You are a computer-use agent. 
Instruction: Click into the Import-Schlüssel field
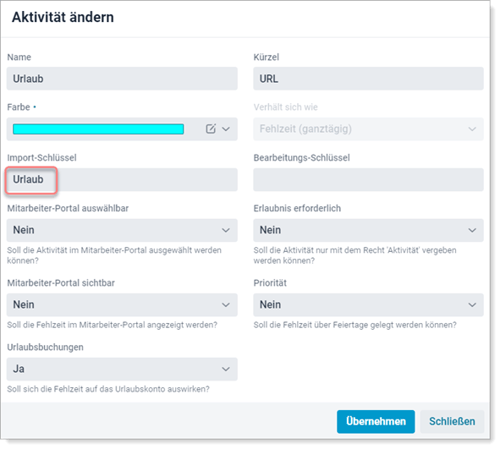[x=122, y=180]
